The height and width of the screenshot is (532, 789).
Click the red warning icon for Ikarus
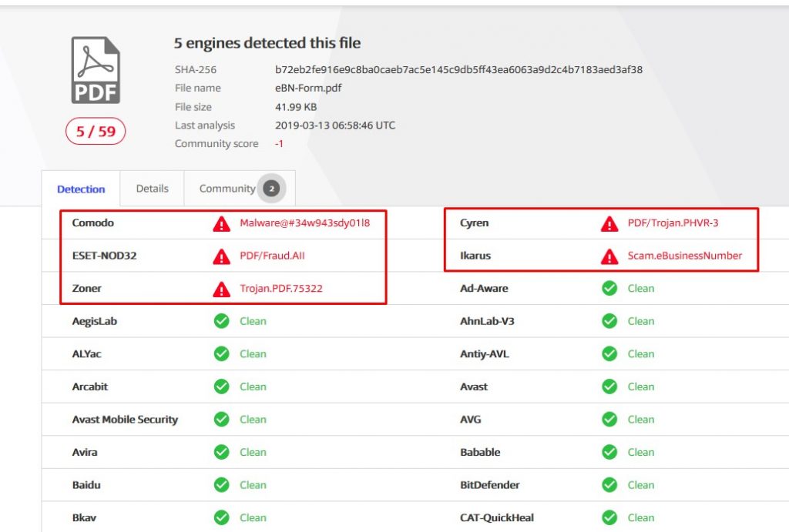609,256
